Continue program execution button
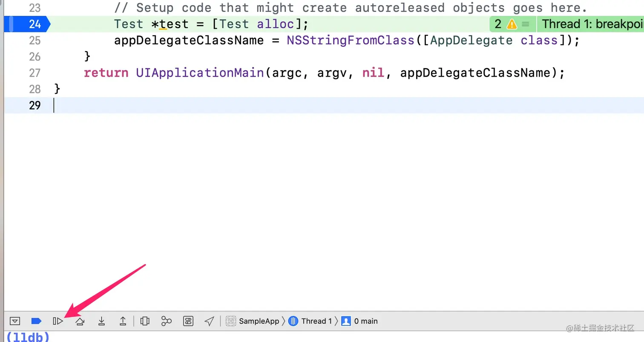The width and height of the screenshot is (644, 342). (58, 321)
